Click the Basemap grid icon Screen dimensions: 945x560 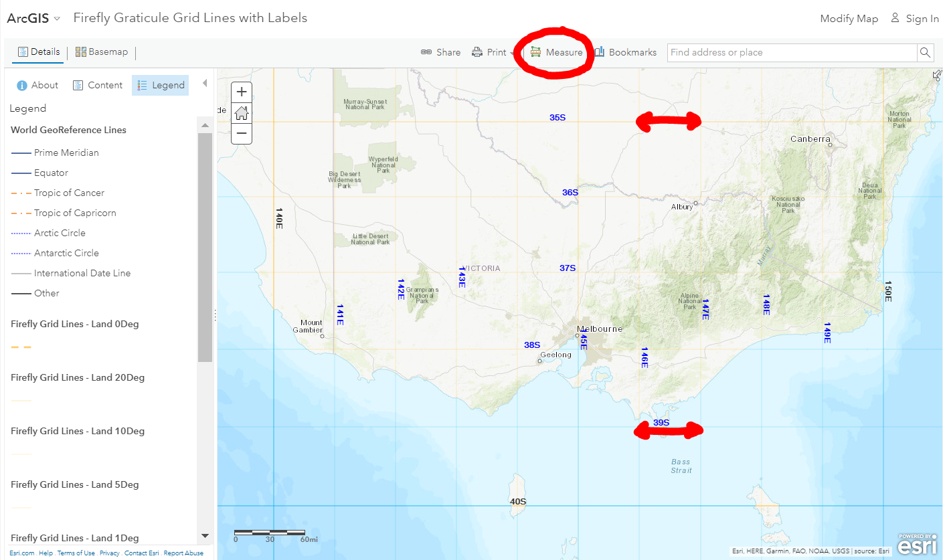[x=81, y=52]
